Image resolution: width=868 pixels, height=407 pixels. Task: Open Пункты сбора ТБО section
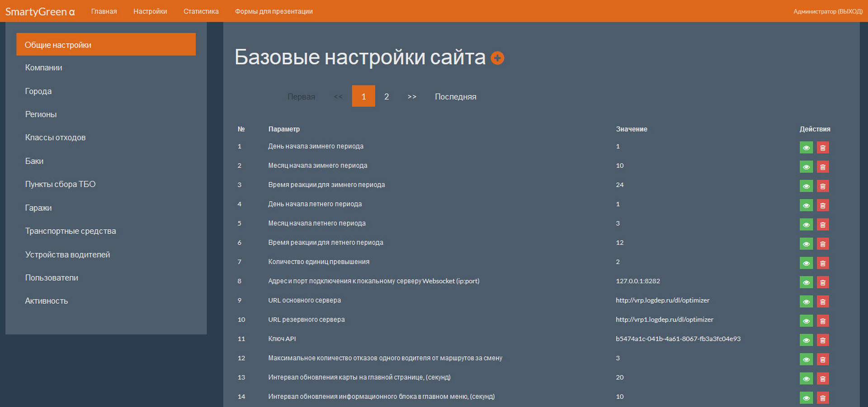60,184
